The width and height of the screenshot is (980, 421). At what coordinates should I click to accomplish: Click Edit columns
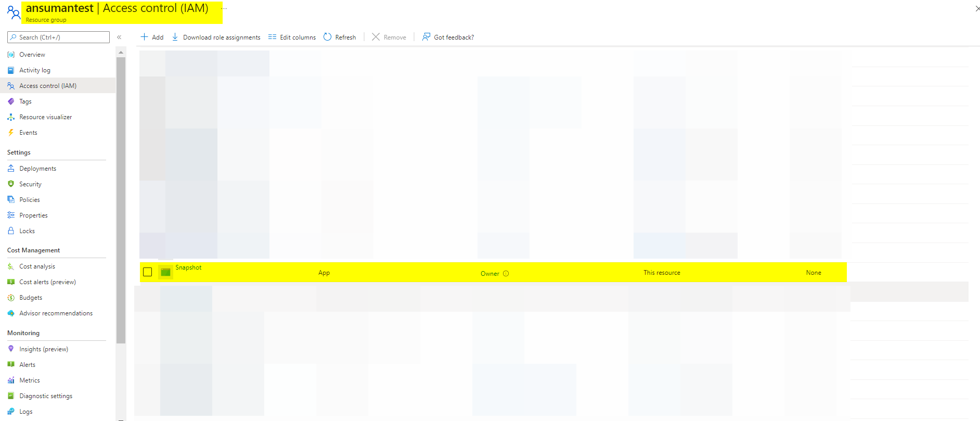coord(292,37)
